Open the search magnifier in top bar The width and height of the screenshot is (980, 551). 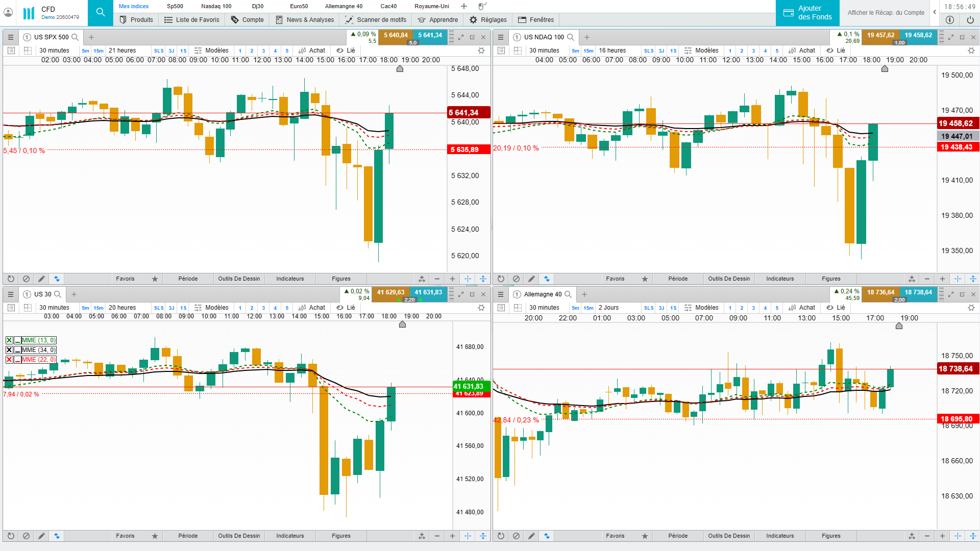101,12
